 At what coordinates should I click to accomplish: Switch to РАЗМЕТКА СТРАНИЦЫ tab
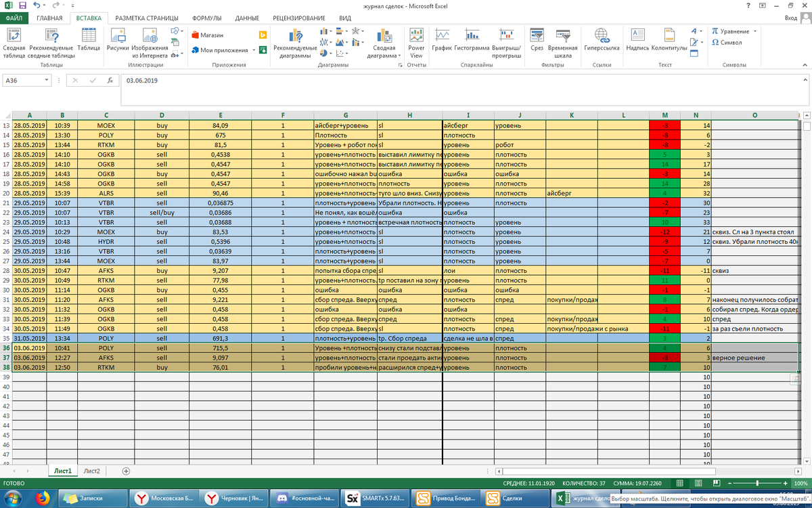click(147, 18)
